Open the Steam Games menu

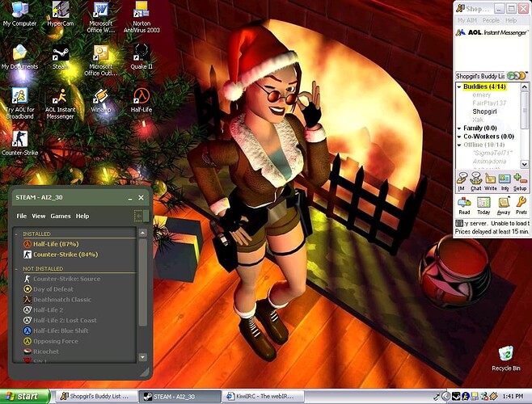pyautogui.click(x=61, y=216)
